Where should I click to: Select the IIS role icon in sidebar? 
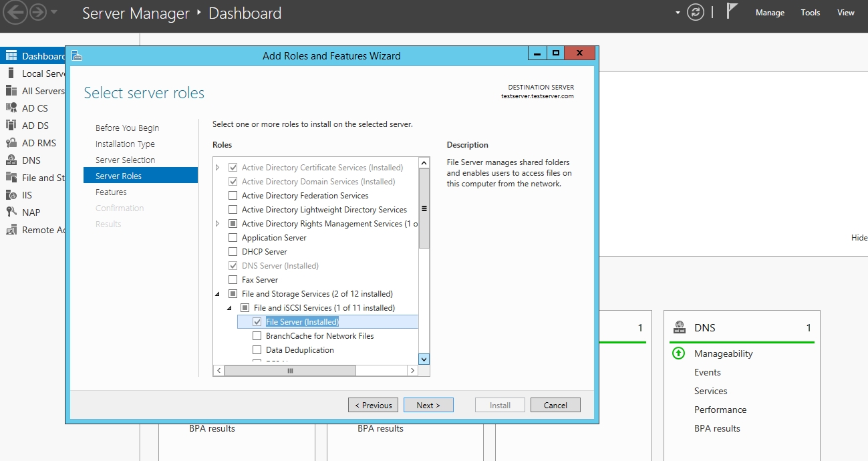tap(11, 195)
